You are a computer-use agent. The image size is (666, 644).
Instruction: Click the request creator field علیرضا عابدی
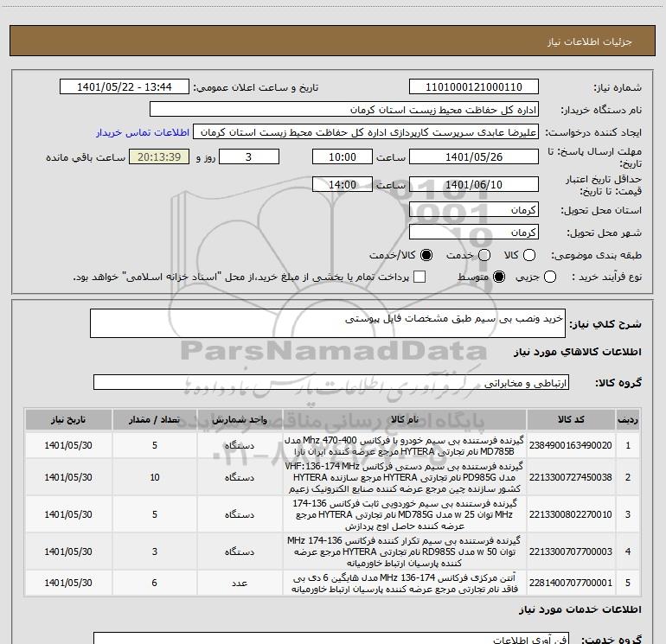pyautogui.click(x=366, y=132)
